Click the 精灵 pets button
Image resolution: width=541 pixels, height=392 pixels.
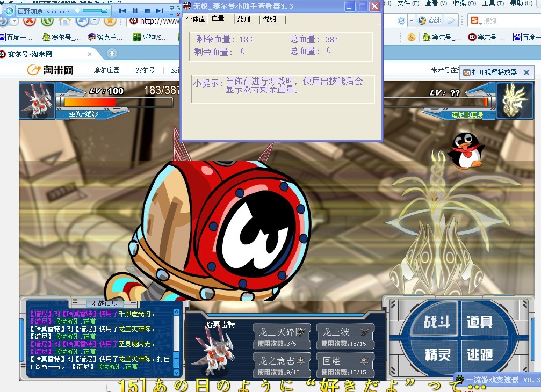(x=437, y=354)
